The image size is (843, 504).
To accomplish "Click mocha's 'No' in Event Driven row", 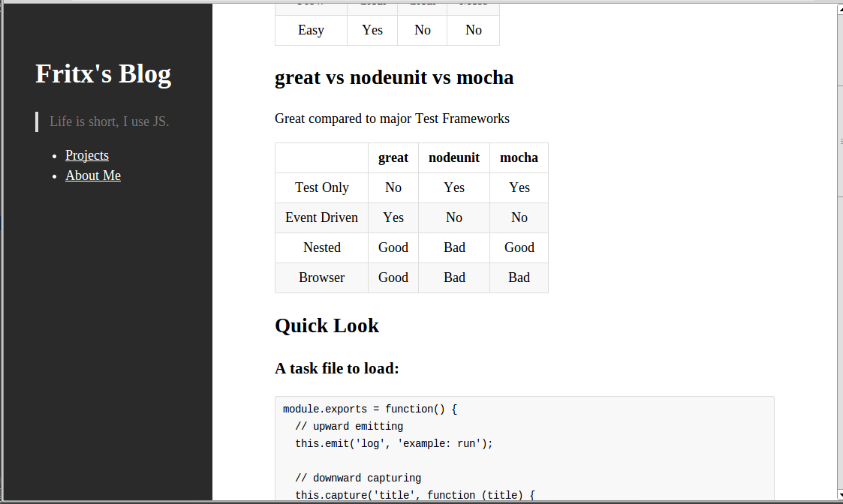I will point(519,217).
